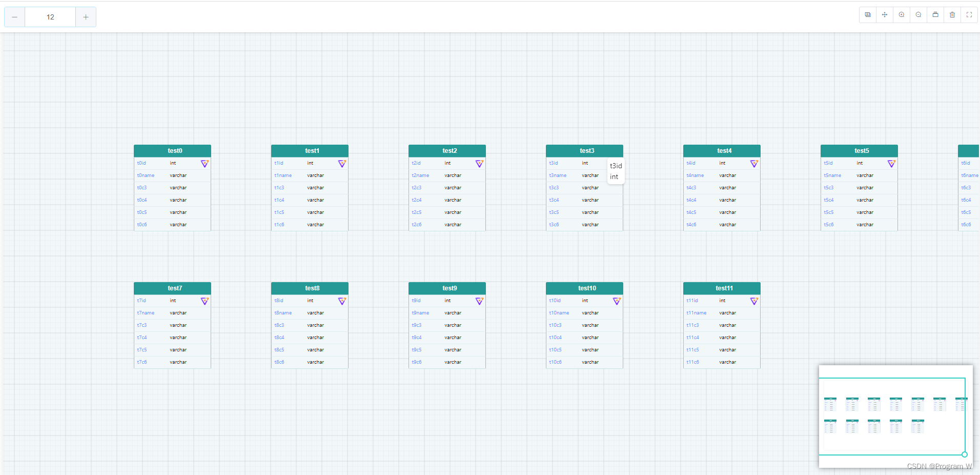Click the key icon in the t2id row

point(479,164)
